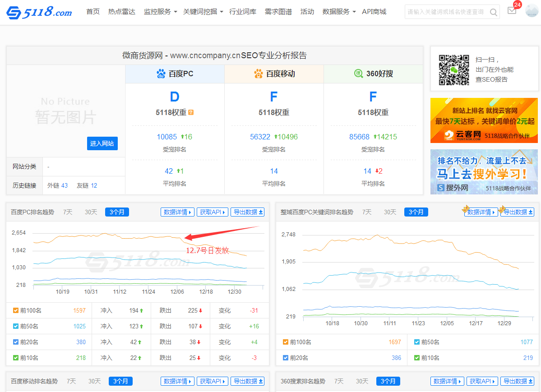Open the 行业词库 menu item

tap(243, 12)
